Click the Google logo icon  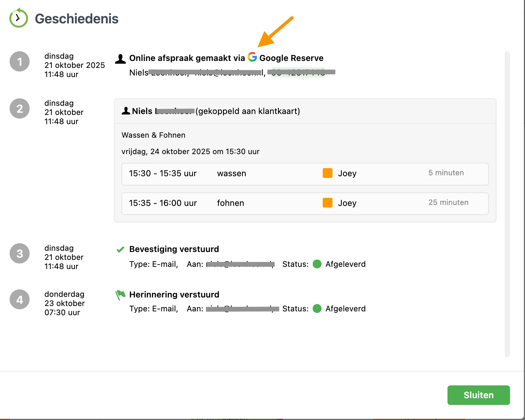coord(252,57)
